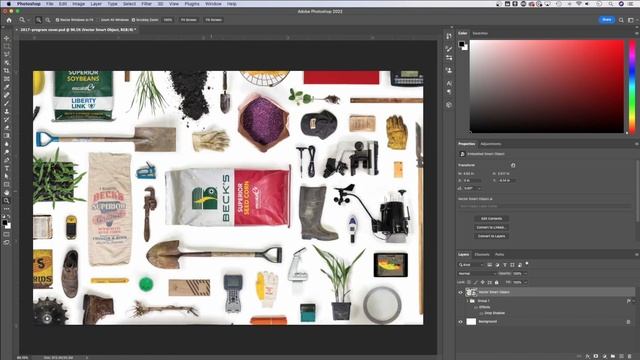Viewport: 640px width, 360px height.
Task: Open the layer filter Kind dropdown
Action: 471,265
